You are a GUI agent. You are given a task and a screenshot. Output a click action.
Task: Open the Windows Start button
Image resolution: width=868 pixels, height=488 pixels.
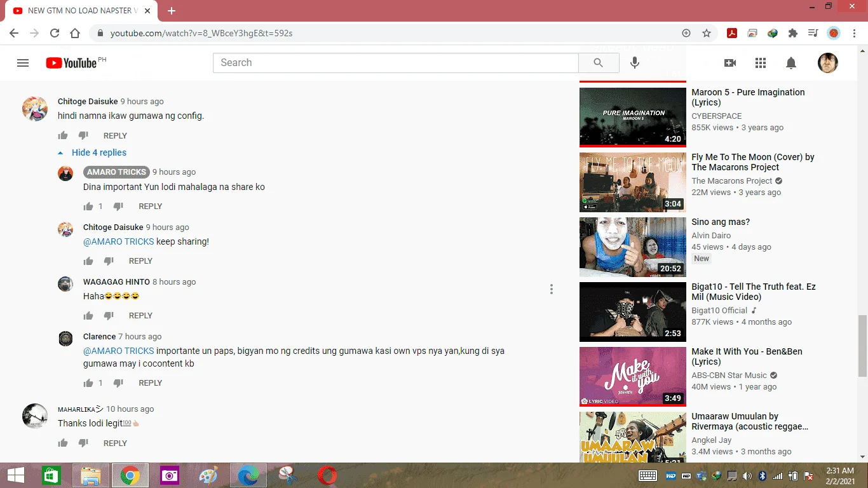[15, 475]
